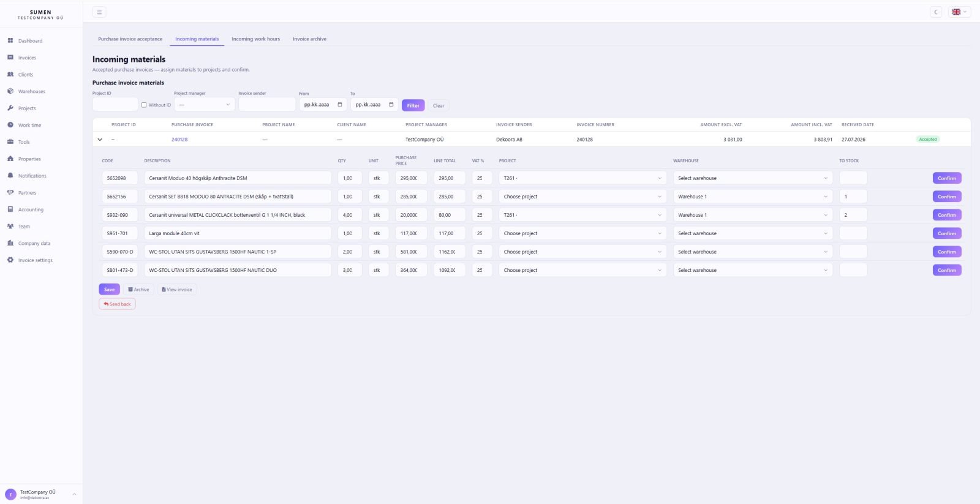Open warehouse dropdown for Larga module row
980x504 pixels.
pos(753,233)
